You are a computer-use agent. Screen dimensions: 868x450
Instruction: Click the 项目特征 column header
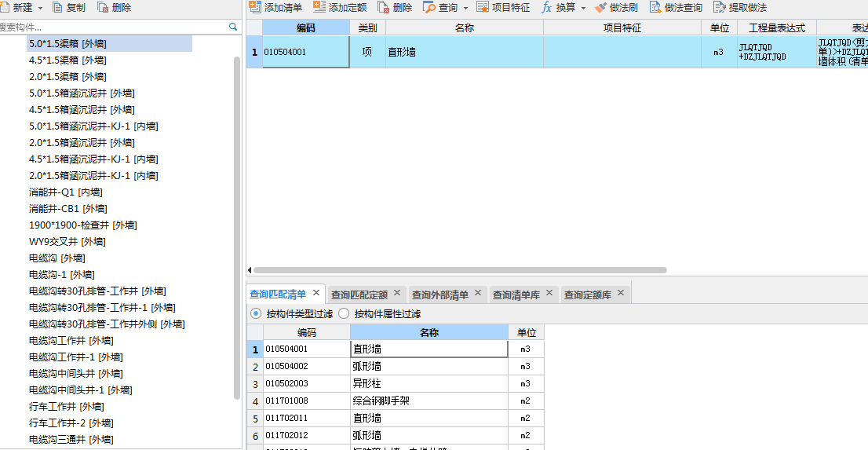click(622, 27)
